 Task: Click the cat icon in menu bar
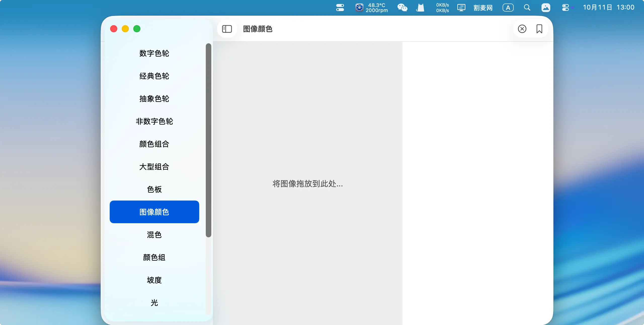pyautogui.click(x=420, y=8)
